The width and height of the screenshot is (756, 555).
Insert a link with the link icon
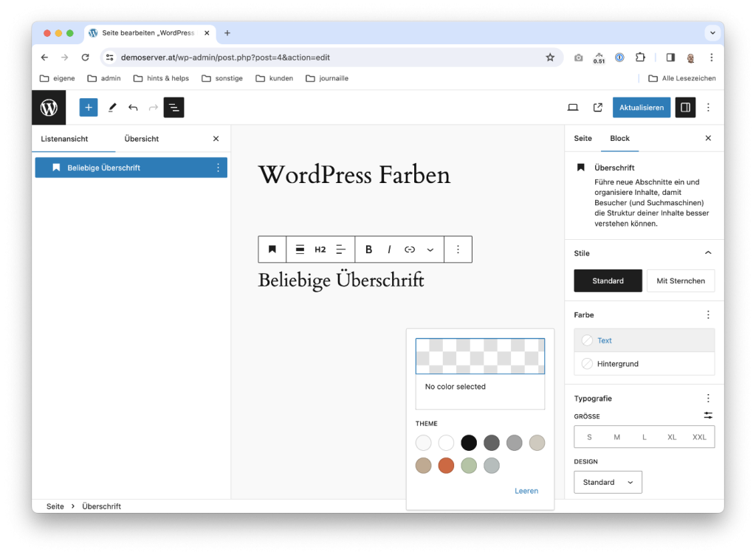pos(410,249)
